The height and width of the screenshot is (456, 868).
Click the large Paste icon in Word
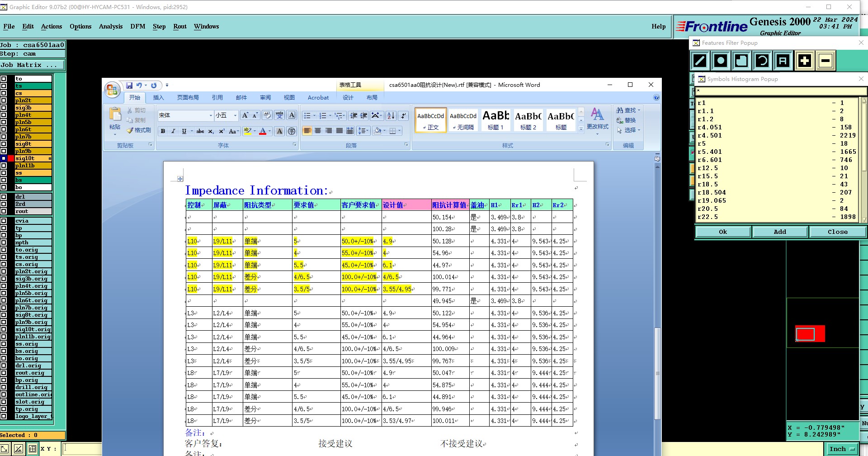click(x=115, y=114)
